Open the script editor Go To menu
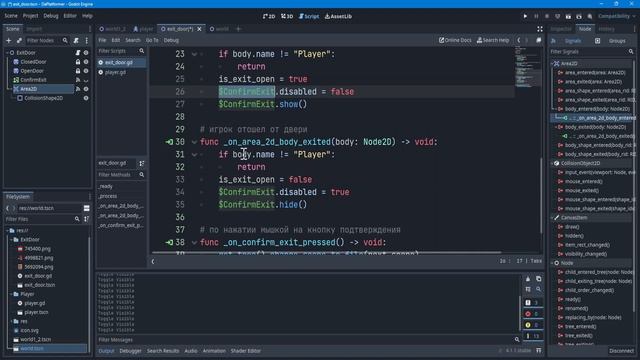This screenshot has width=640, height=360. point(152,40)
